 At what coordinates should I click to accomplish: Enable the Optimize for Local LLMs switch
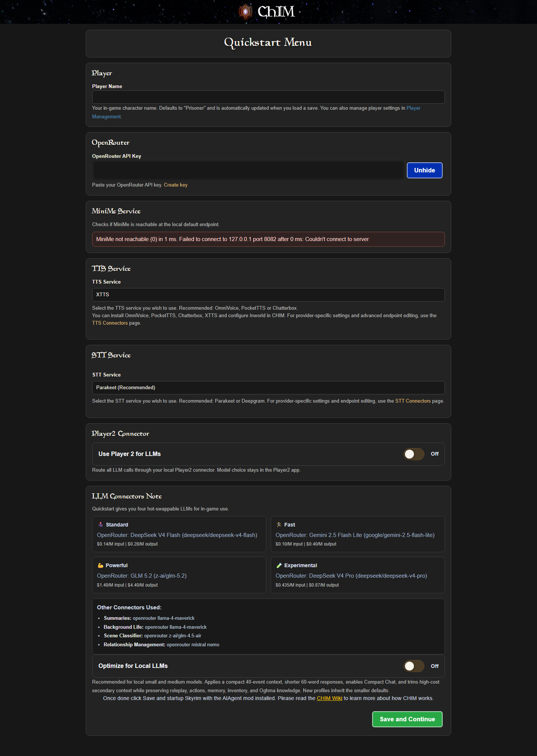coord(414,666)
